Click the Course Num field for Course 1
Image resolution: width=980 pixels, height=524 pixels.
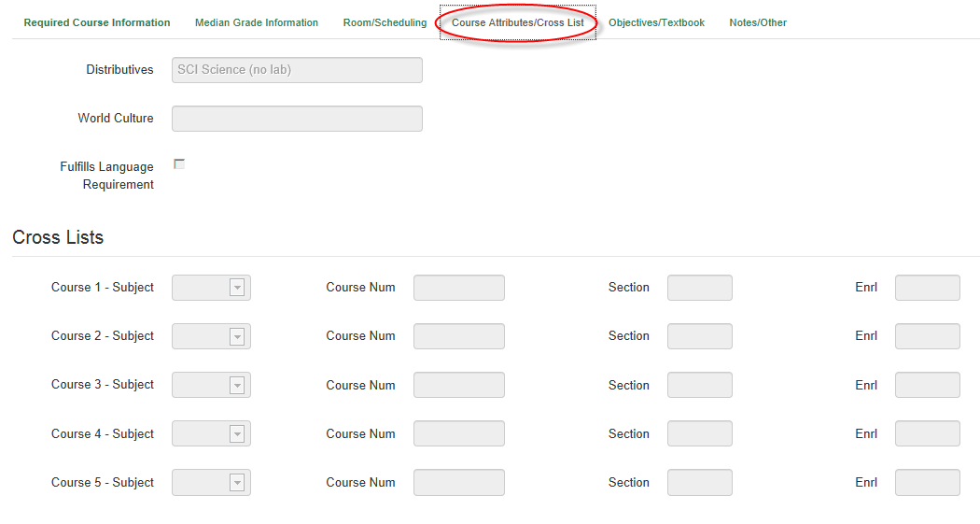click(x=458, y=288)
